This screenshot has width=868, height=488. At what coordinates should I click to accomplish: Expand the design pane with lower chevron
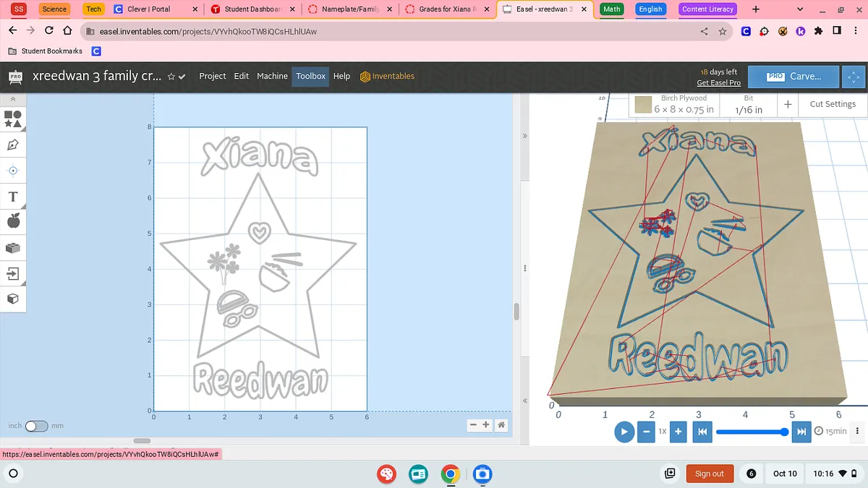(x=525, y=401)
